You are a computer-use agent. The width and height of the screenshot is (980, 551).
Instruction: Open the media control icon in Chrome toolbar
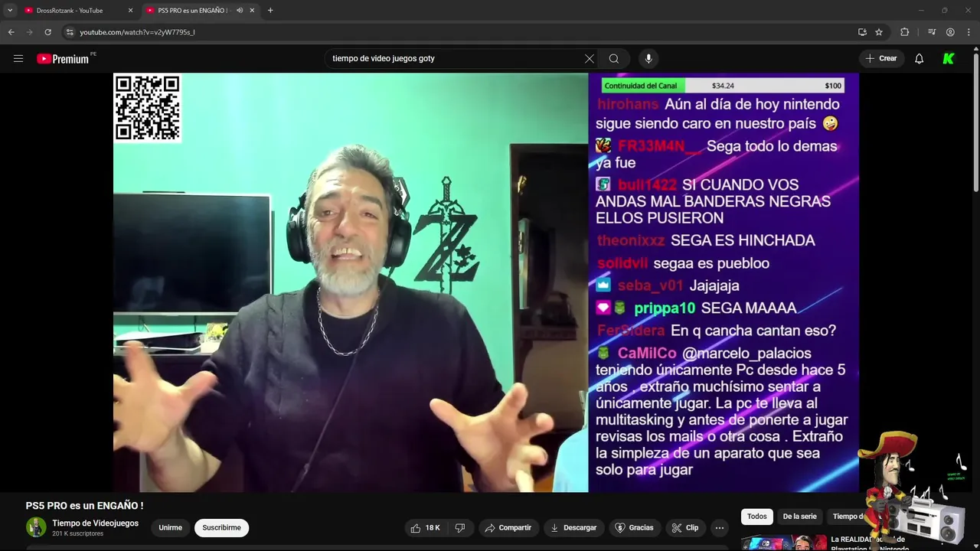(x=932, y=32)
